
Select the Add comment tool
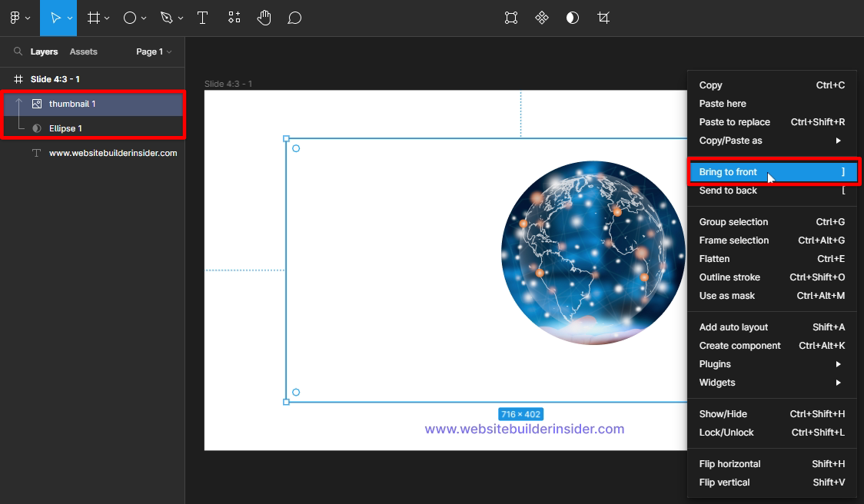[x=294, y=18]
